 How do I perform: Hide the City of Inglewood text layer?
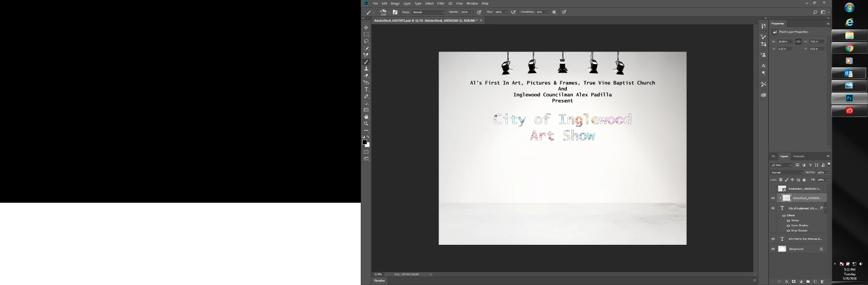coord(773,208)
